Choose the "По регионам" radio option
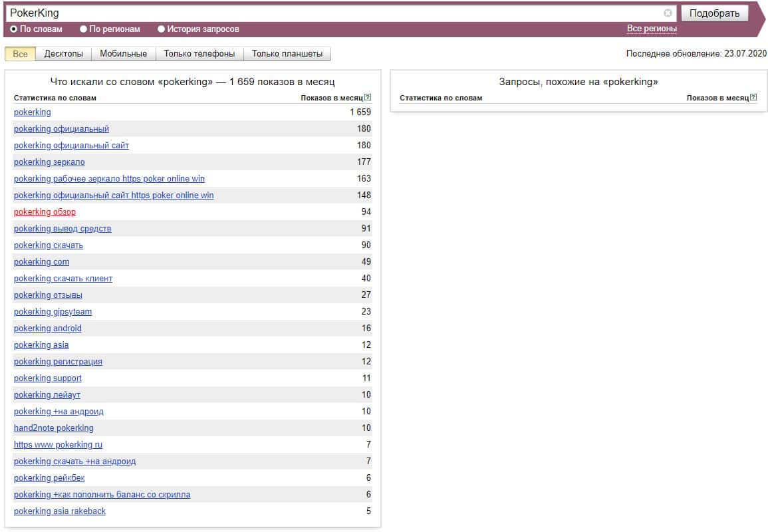Image resolution: width=768 pixels, height=532 pixels. 83,29
